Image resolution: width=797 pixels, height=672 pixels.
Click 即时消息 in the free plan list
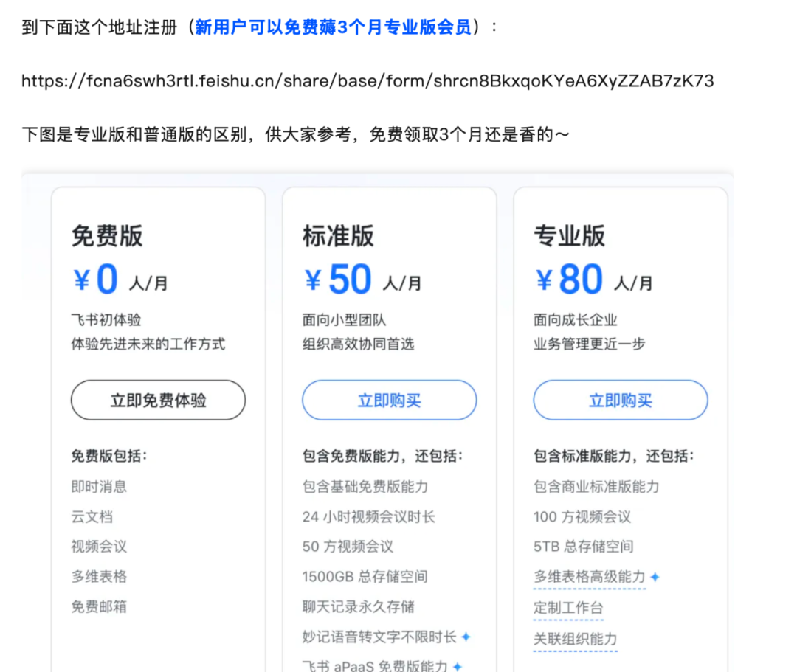[x=99, y=487]
